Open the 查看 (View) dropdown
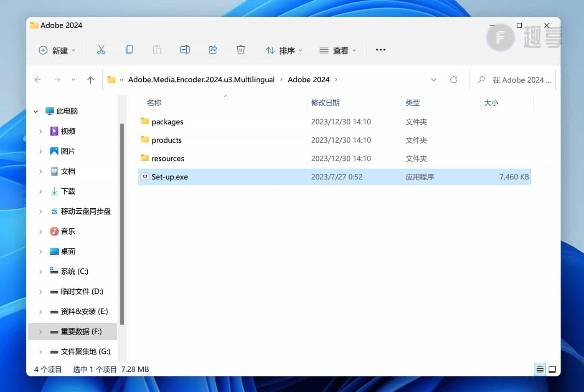The height and width of the screenshot is (392, 584). click(338, 51)
